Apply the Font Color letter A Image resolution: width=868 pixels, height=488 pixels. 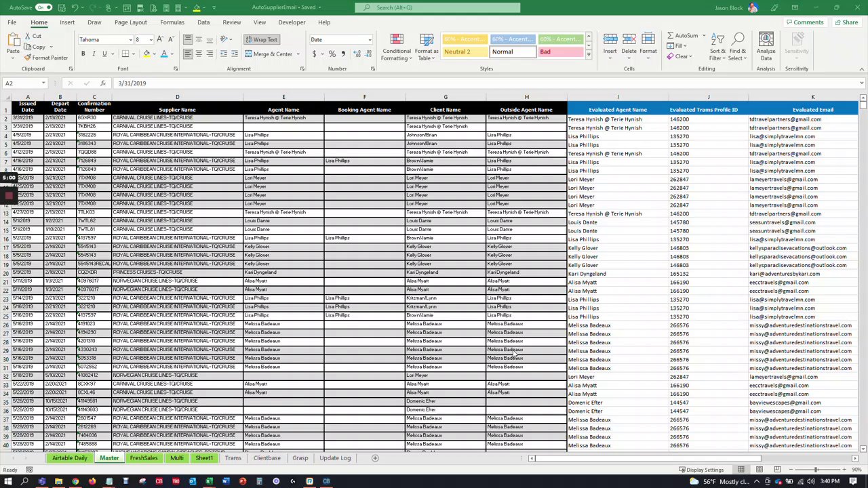coord(163,54)
